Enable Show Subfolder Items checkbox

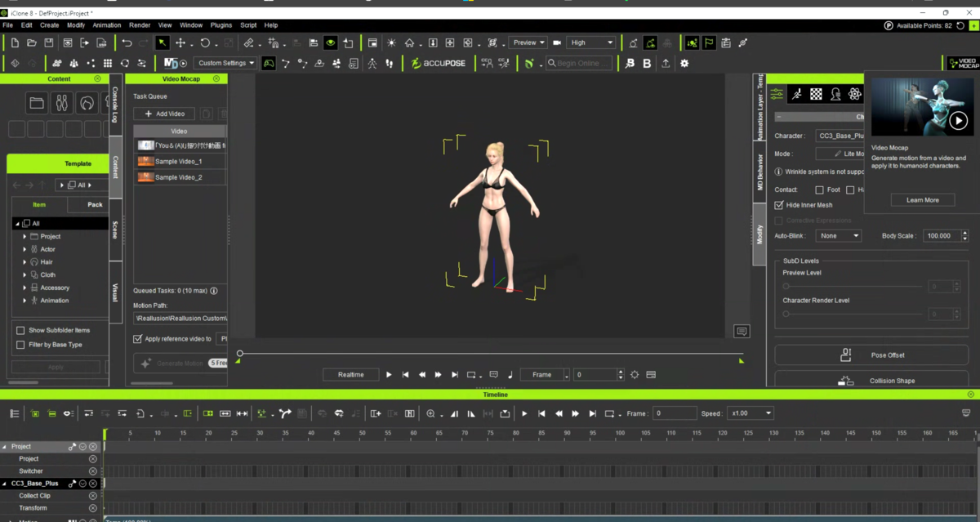tap(20, 331)
